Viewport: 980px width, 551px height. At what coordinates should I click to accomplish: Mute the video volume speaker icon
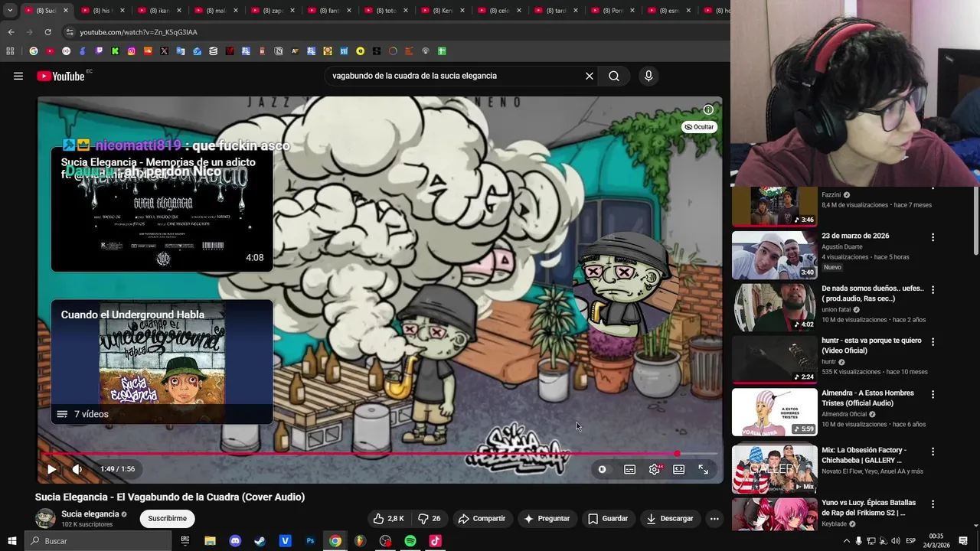click(x=77, y=469)
